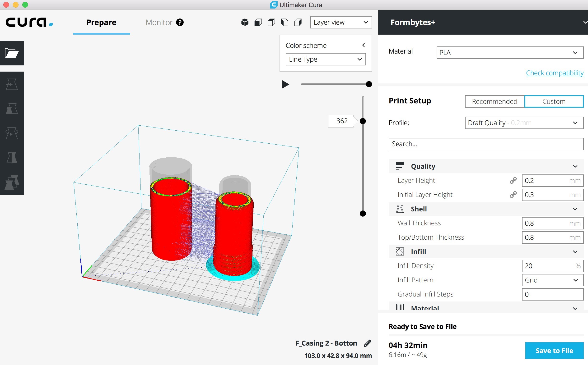
Task: Click the perspective view orientation icon
Action: 245,22
